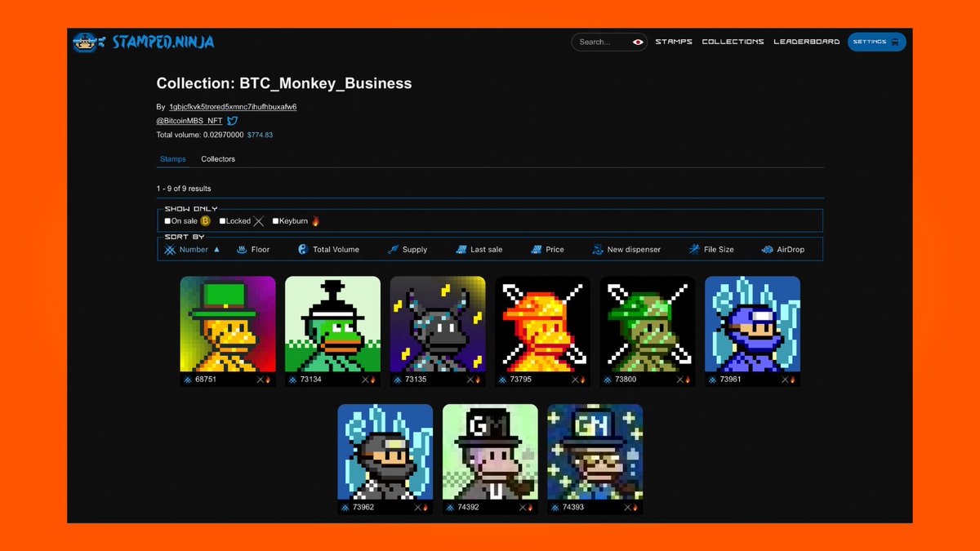The width and height of the screenshot is (980, 551).
Task: Click stamp icon beside number 73134
Action: click(292, 380)
